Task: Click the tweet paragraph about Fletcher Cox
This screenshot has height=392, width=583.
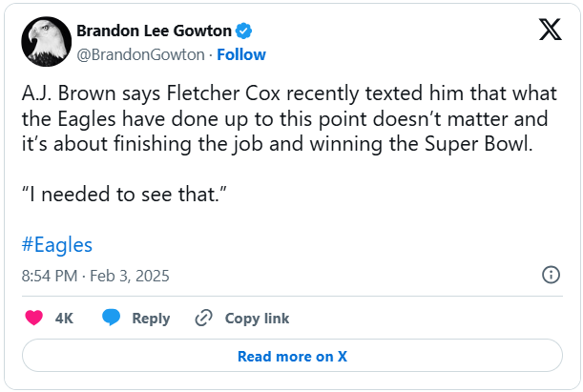Action: coord(284,121)
